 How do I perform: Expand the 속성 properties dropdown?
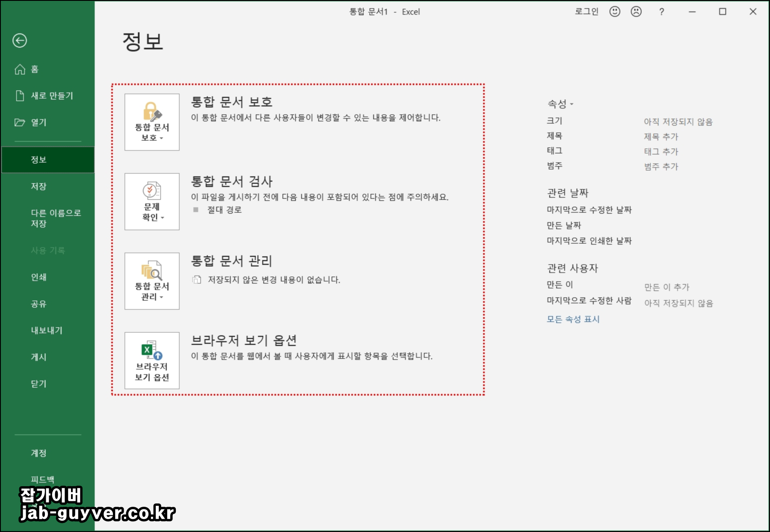[x=560, y=104]
